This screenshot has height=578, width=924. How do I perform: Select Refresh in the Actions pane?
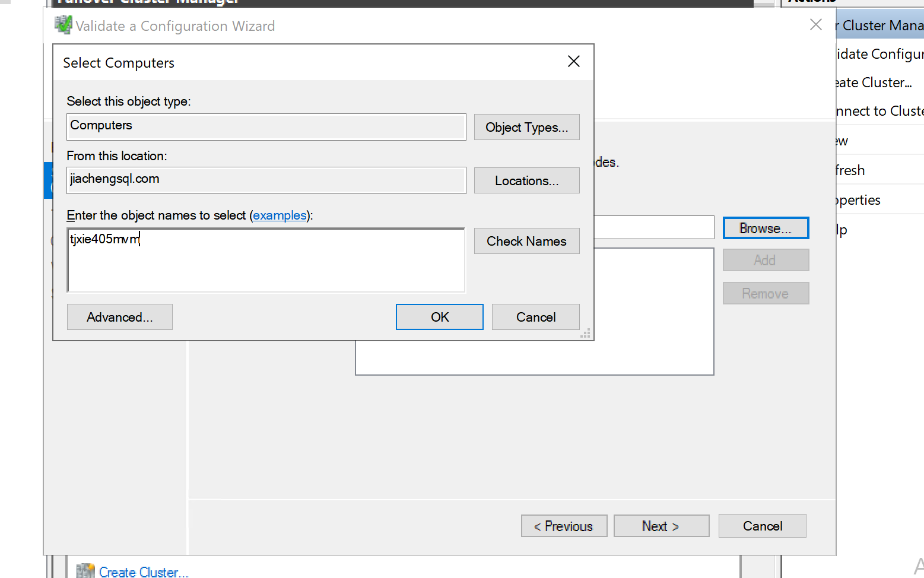coord(850,170)
